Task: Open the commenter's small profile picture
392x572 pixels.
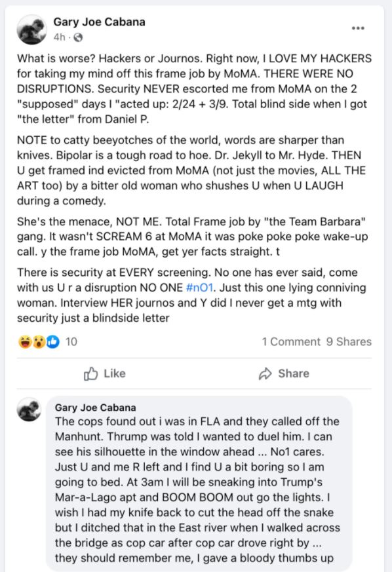Action: pos(29,410)
